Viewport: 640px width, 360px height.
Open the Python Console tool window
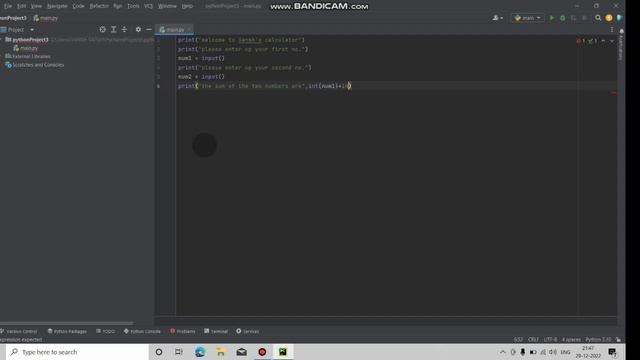pyautogui.click(x=142, y=331)
